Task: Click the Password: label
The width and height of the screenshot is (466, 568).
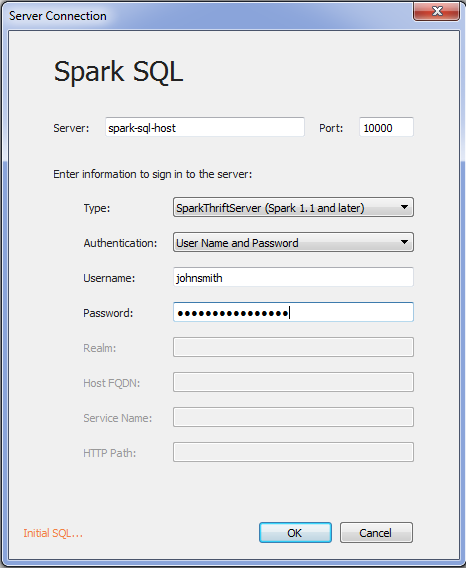Action: (108, 313)
